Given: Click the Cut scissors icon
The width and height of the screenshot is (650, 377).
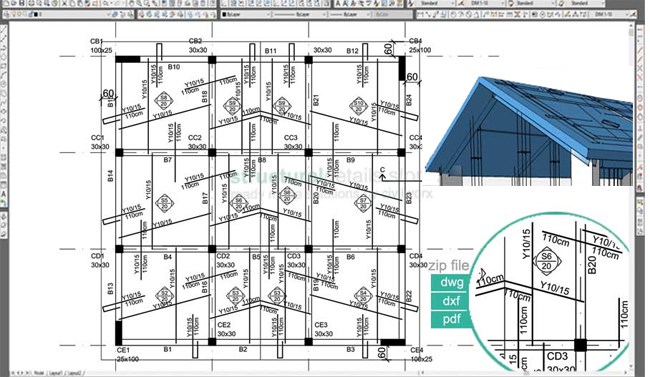Looking at the screenshot, I should click(64, 3).
